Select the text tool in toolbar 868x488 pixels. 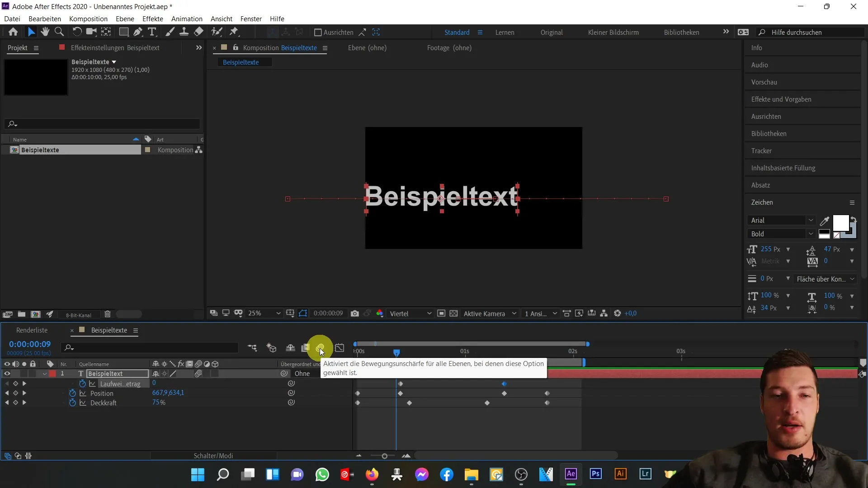(x=151, y=32)
